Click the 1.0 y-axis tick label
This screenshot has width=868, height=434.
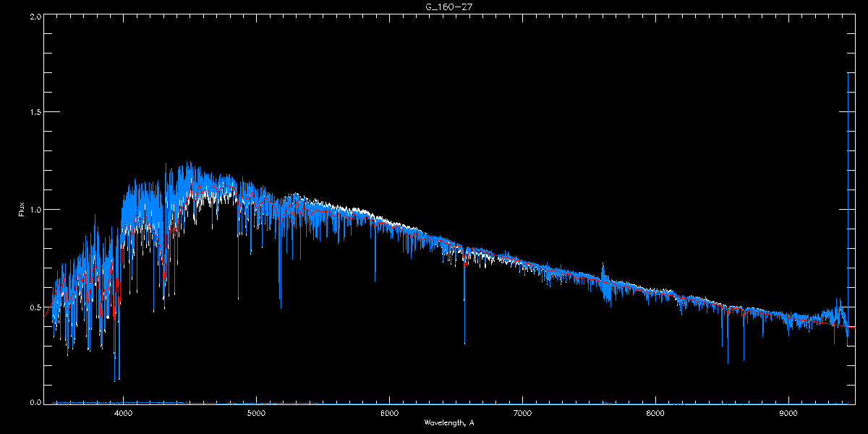pyautogui.click(x=35, y=210)
